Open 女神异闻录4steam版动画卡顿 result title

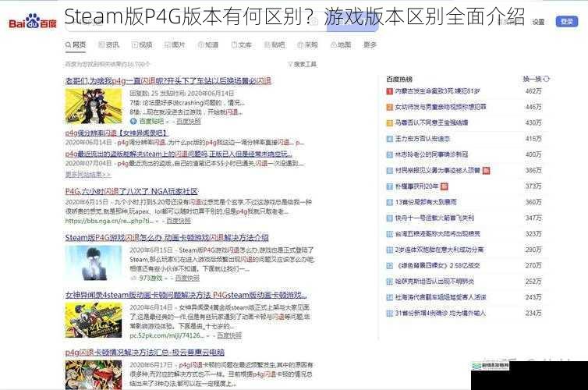pos(186,295)
